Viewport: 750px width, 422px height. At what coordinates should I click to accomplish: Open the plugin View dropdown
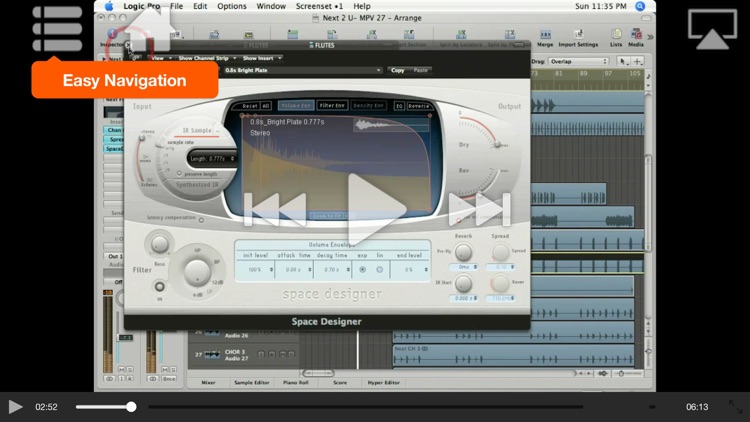point(161,58)
